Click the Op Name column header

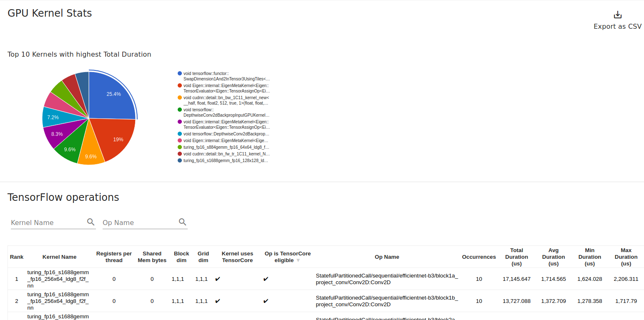tap(387, 257)
